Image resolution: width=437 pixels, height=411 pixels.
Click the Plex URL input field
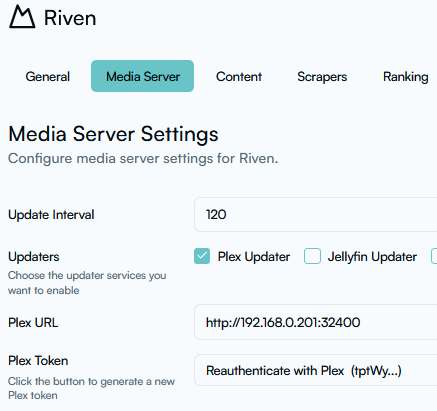[x=316, y=322]
